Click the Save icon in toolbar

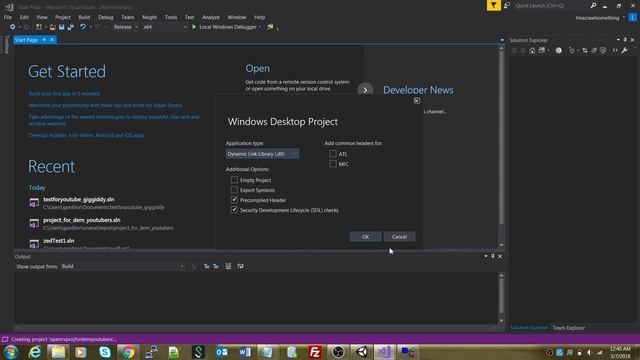[x=61, y=27]
